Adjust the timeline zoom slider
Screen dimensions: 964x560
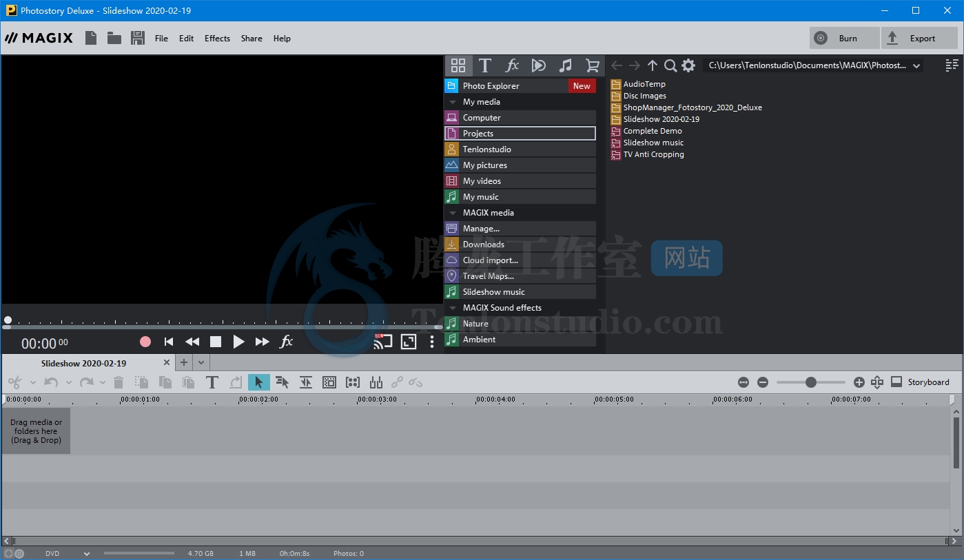point(811,382)
